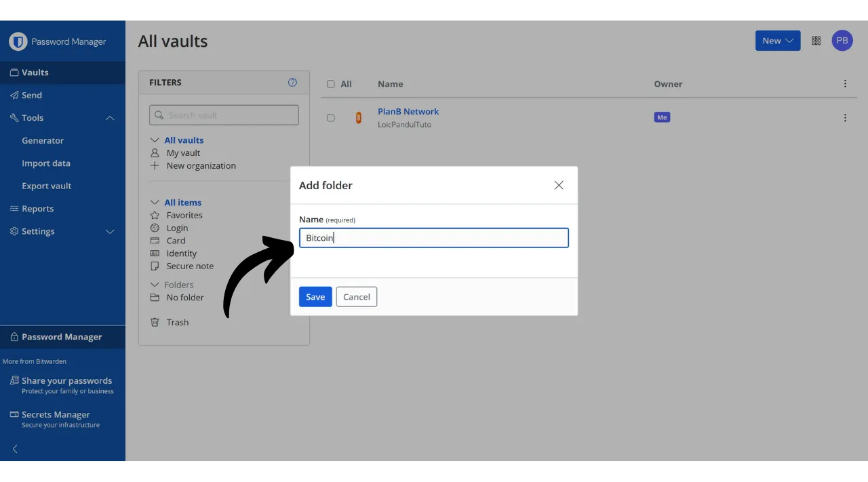
Task: Click the filters help question icon
Action: (x=292, y=83)
